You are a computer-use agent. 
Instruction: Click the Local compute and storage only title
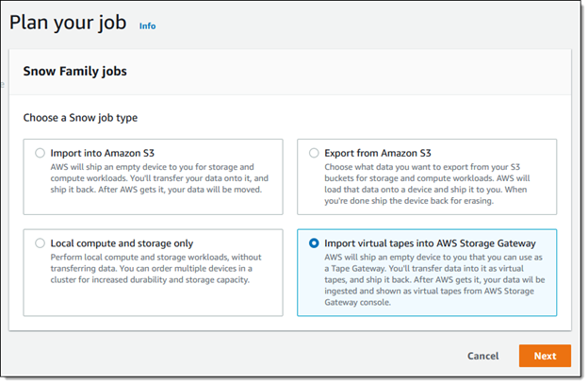pyautogui.click(x=122, y=243)
